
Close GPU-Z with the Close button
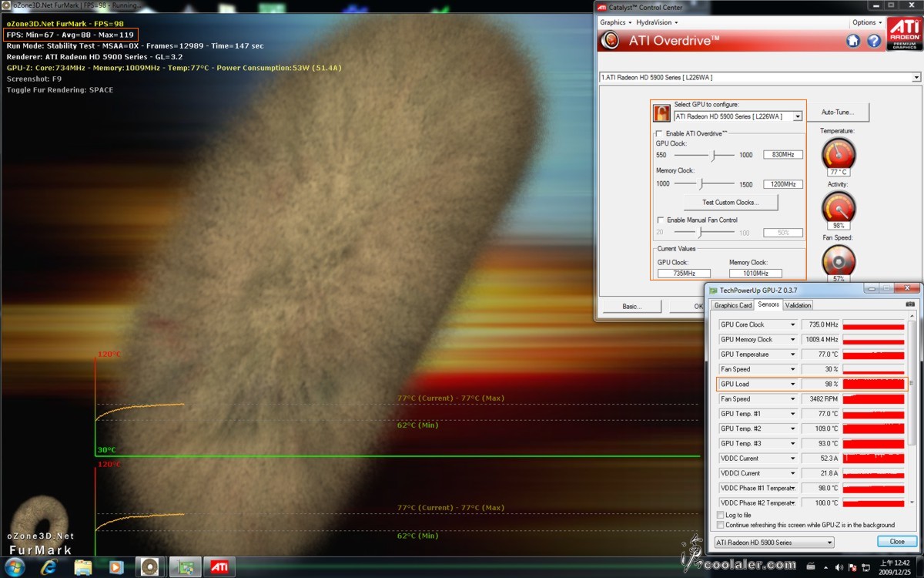897,542
